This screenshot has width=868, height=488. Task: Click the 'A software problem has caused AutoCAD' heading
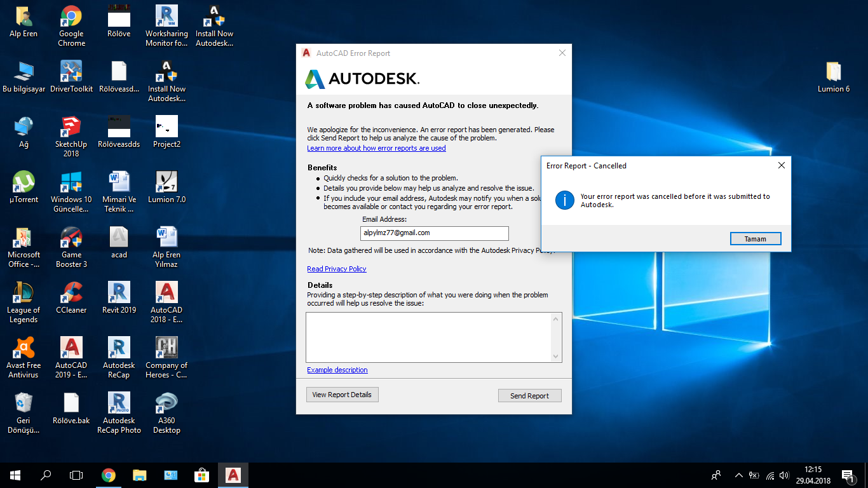[423, 105]
